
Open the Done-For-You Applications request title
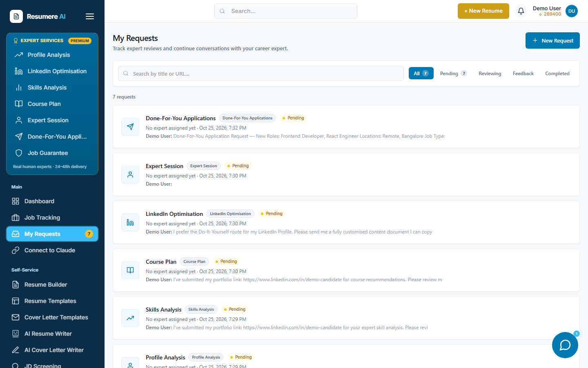point(180,118)
